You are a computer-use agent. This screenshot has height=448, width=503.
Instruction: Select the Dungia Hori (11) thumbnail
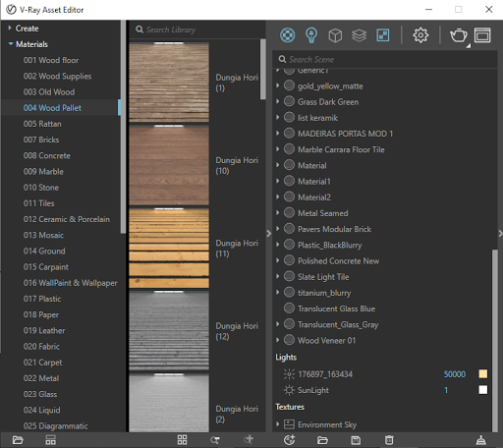169,248
